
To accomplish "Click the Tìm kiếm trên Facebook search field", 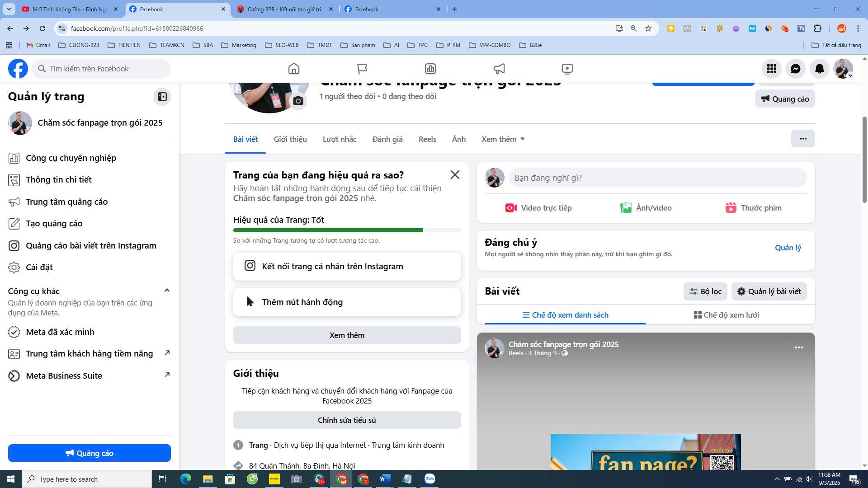I will (101, 69).
